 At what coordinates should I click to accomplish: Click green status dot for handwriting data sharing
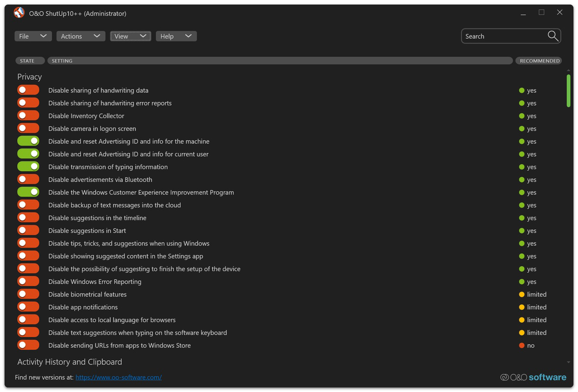[x=522, y=90]
